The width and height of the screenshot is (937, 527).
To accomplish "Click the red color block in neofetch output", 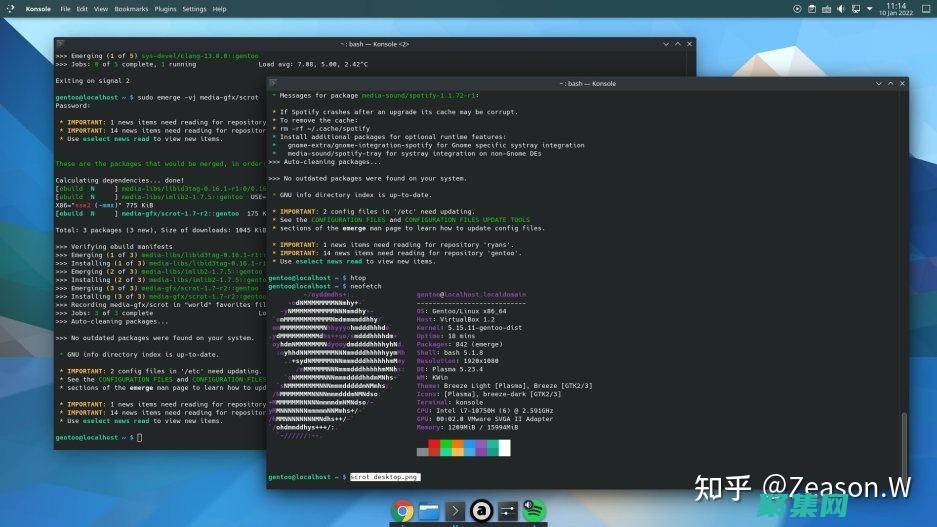I will [435, 444].
